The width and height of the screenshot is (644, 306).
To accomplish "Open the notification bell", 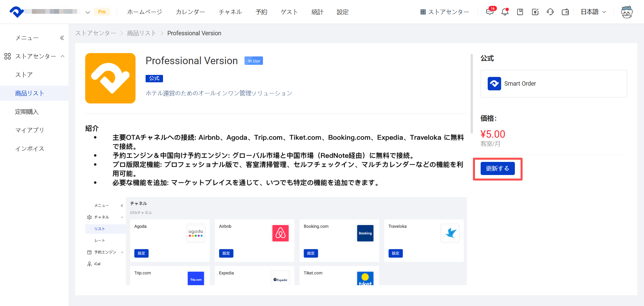I will (x=505, y=12).
